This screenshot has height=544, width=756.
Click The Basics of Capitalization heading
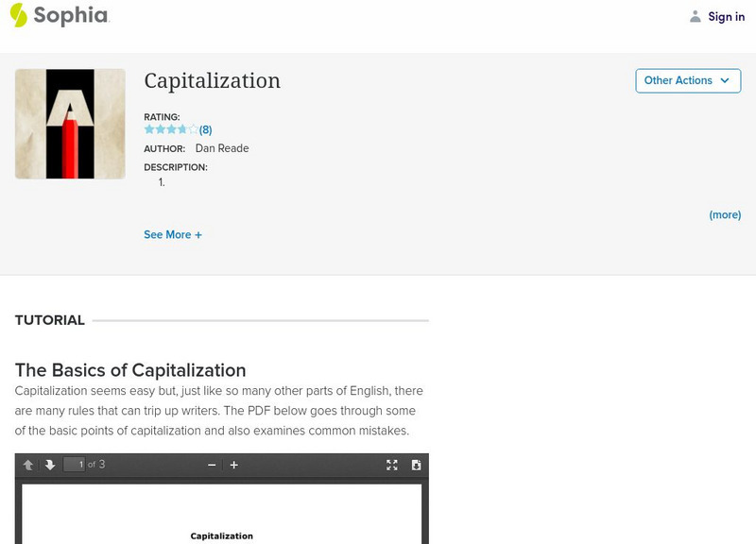coord(130,370)
